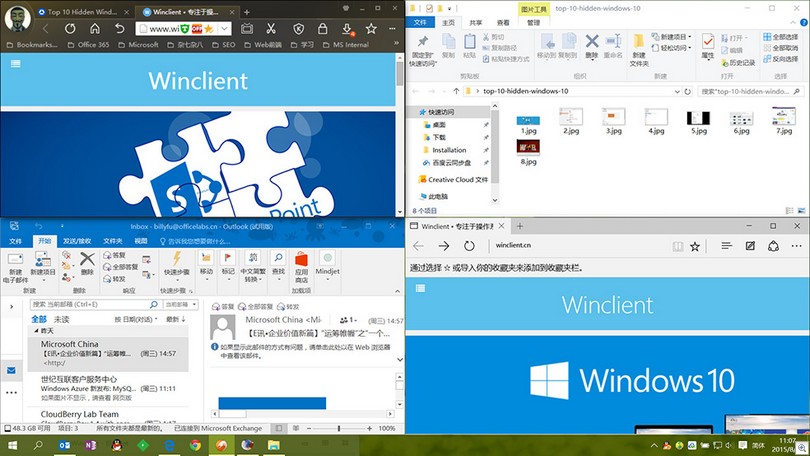Open the View tab in Explorer
The height and width of the screenshot is (456, 810).
click(503, 23)
